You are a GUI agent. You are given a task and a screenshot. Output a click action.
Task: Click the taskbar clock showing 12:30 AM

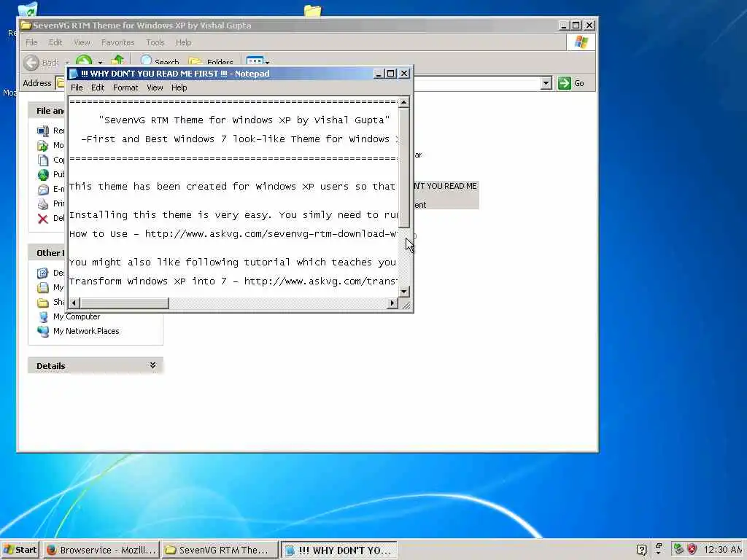pos(724,550)
